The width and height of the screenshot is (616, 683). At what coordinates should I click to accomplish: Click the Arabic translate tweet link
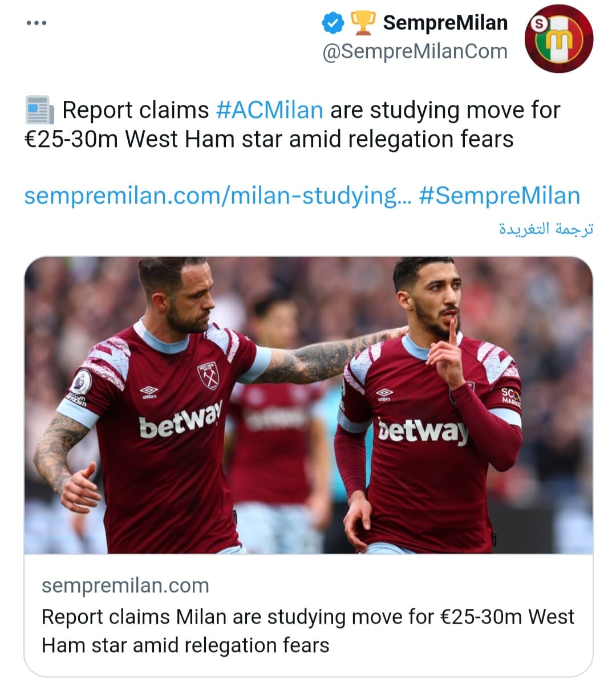click(x=546, y=229)
